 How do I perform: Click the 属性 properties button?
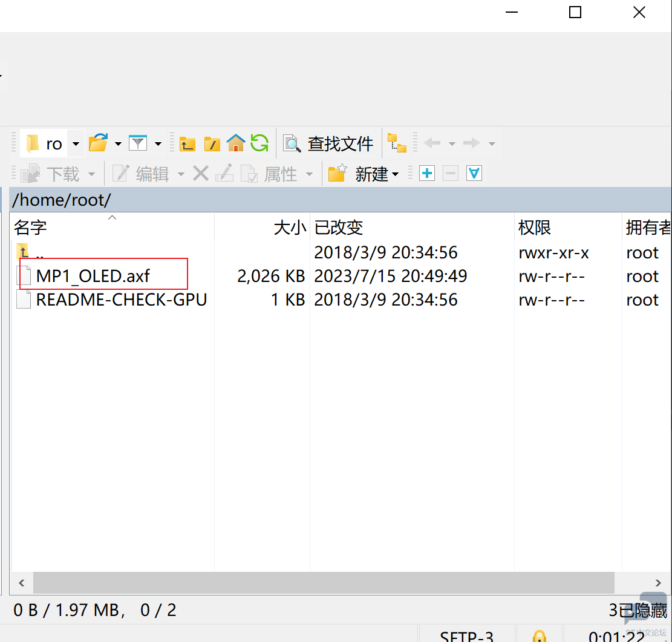pos(269,174)
